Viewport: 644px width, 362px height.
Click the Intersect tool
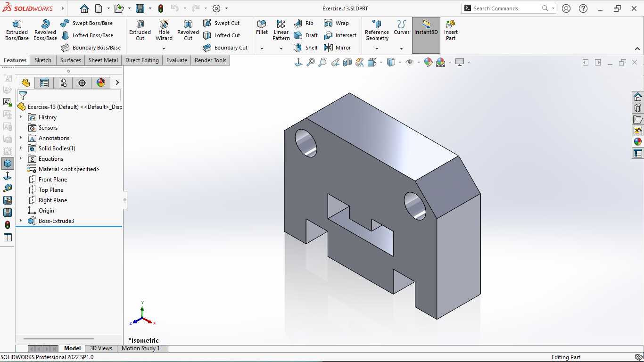point(340,35)
